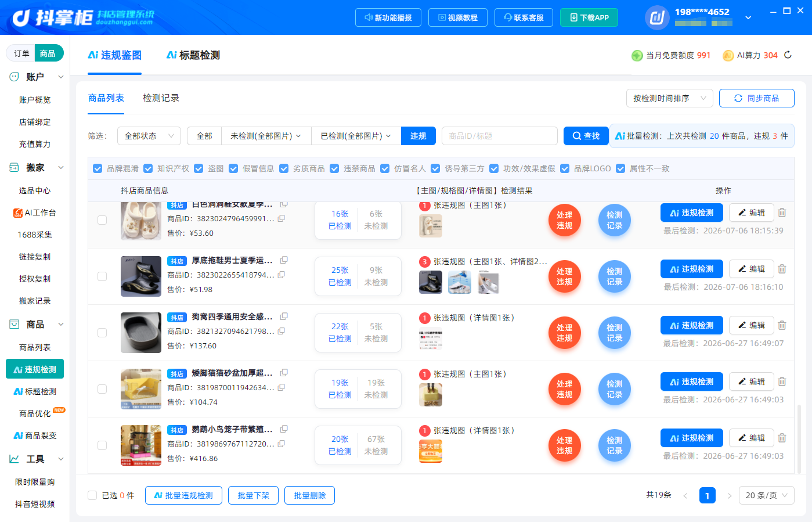This screenshot has height=522, width=812.
Task: Click 处理违规 for 厚底拖鞋男士 product
Action: click(565, 276)
